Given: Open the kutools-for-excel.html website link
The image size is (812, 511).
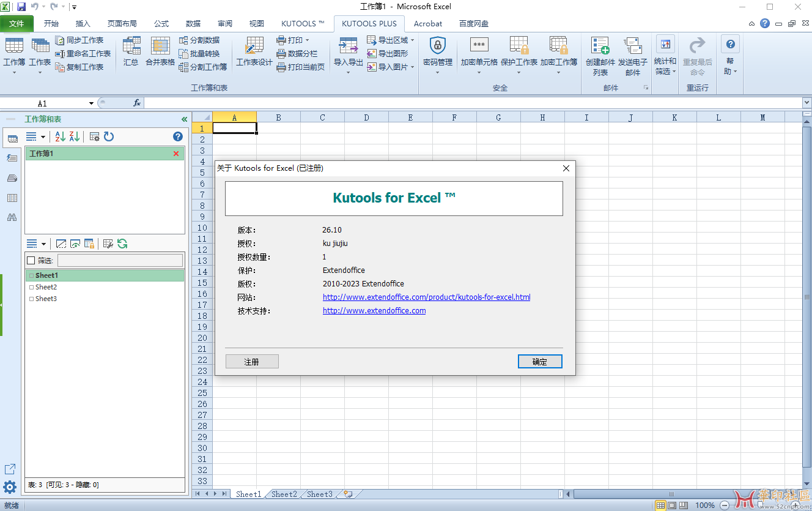Looking at the screenshot, I should pos(426,297).
